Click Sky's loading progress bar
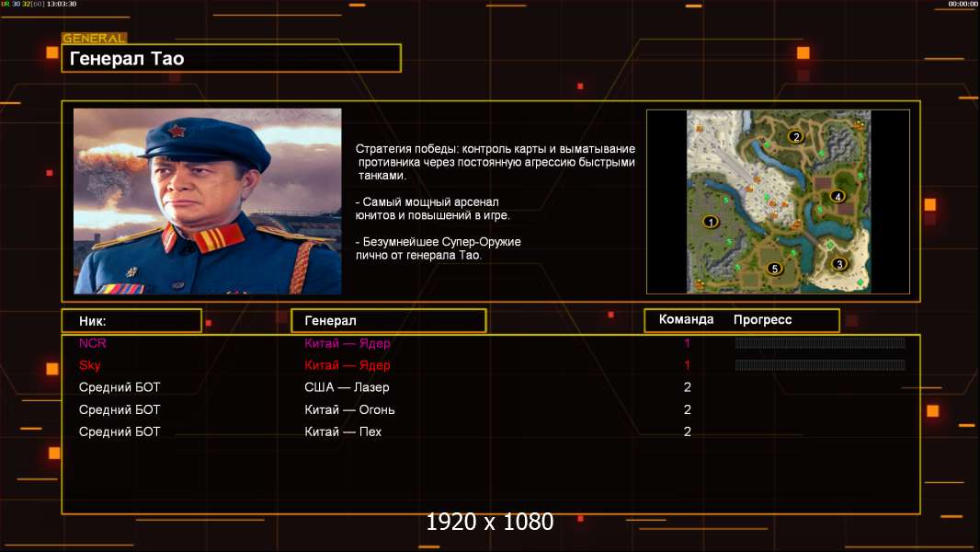980x552 pixels. pyautogui.click(x=820, y=365)
